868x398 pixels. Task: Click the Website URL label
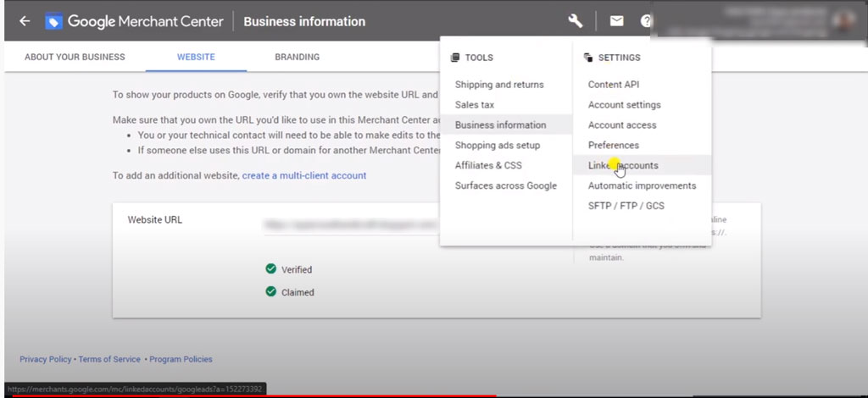155,219
